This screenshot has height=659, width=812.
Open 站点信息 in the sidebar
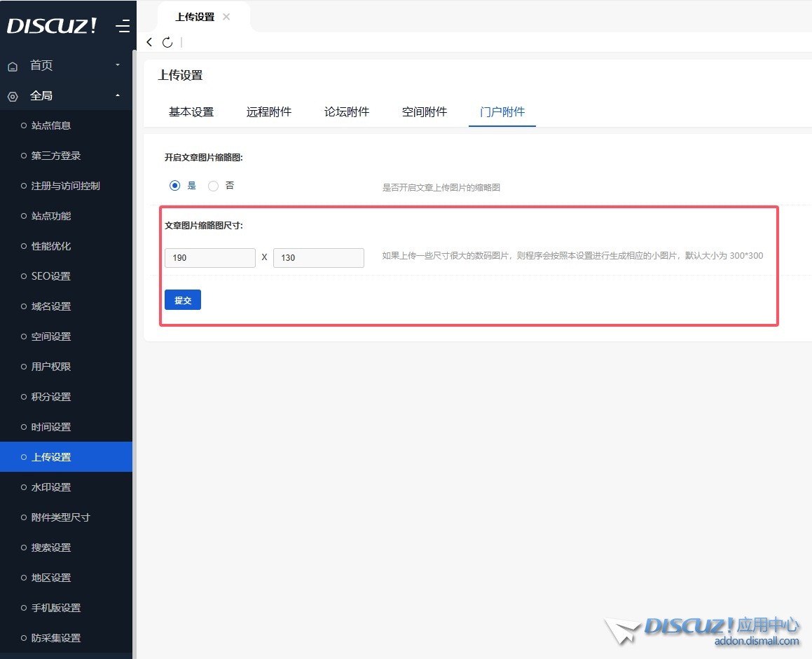(51, 125)
